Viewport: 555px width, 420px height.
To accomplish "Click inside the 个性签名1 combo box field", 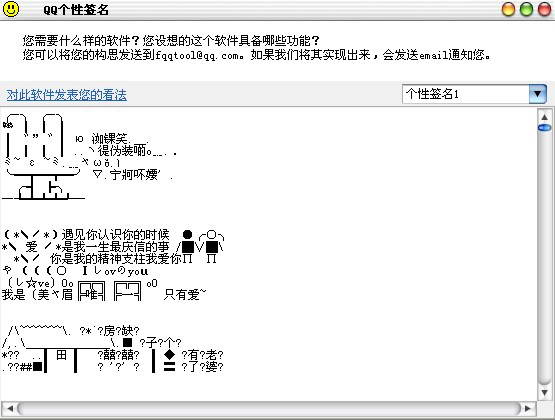I will [x=466, y=94].
